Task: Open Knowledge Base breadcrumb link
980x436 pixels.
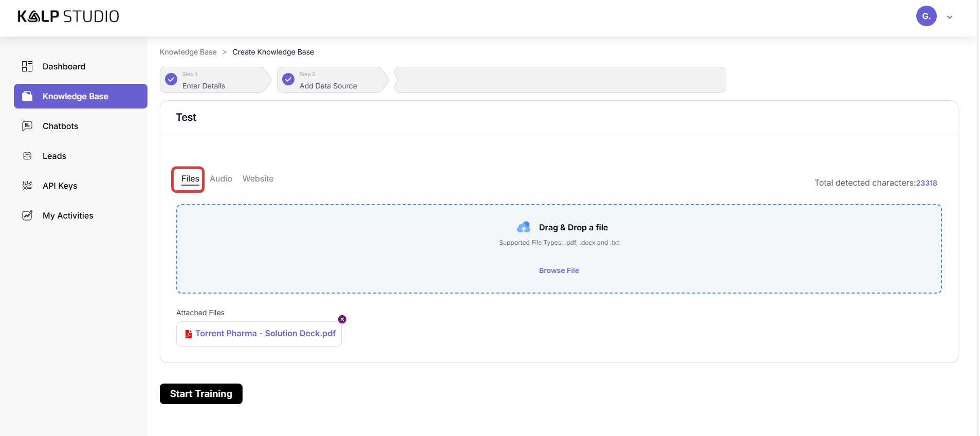Action: pyautogui.click(x=188, y=52)
